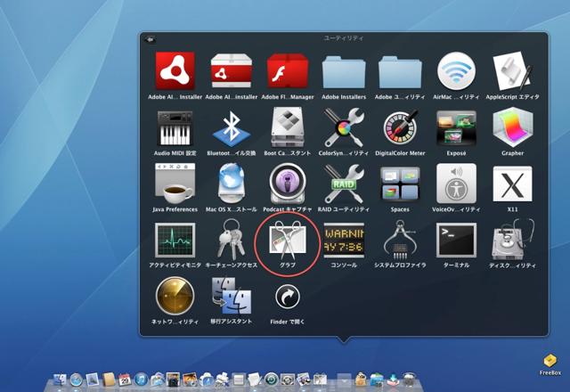Open the Adobe Installers folder
Viewport: 570px width, 392px height.
[x=343, y=71]
